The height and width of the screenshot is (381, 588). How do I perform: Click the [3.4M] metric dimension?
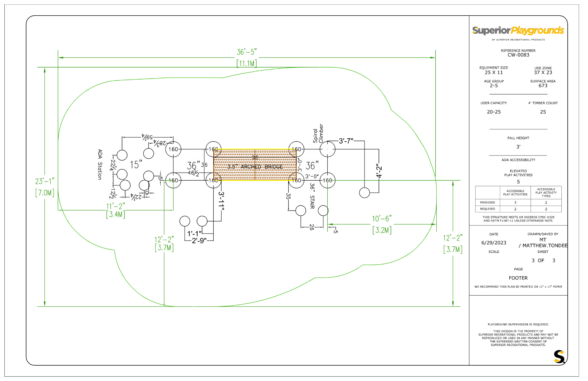coord(116,215)
